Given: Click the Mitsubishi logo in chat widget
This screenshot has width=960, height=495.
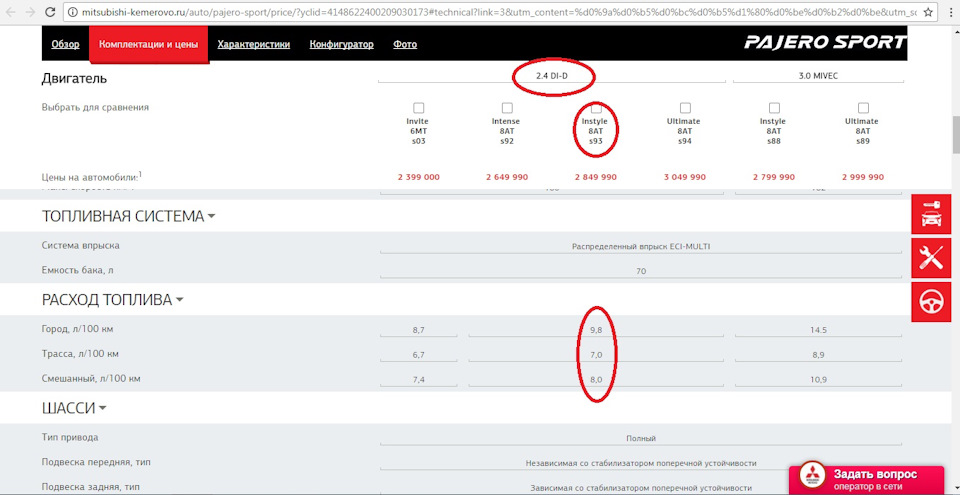Looking at the screenshot, I should tap(812, 474).
